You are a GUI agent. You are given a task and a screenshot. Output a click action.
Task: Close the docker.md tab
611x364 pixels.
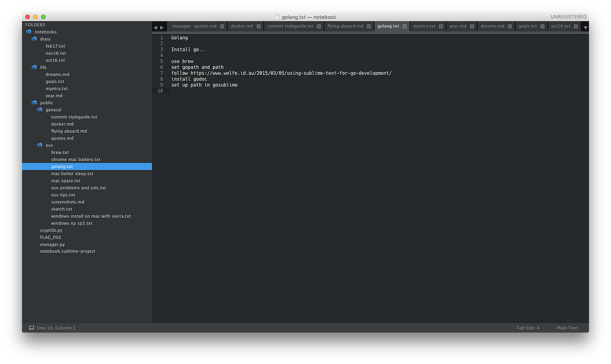point(259,26)
